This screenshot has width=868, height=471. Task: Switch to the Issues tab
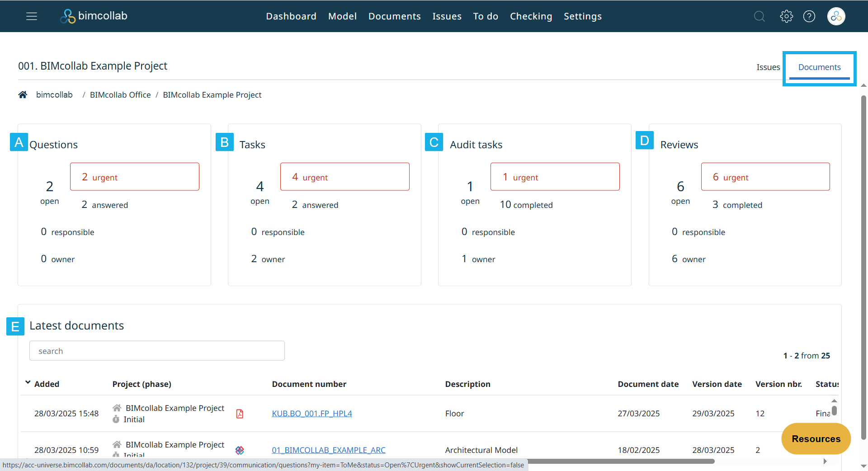click(x=768, y=67)
